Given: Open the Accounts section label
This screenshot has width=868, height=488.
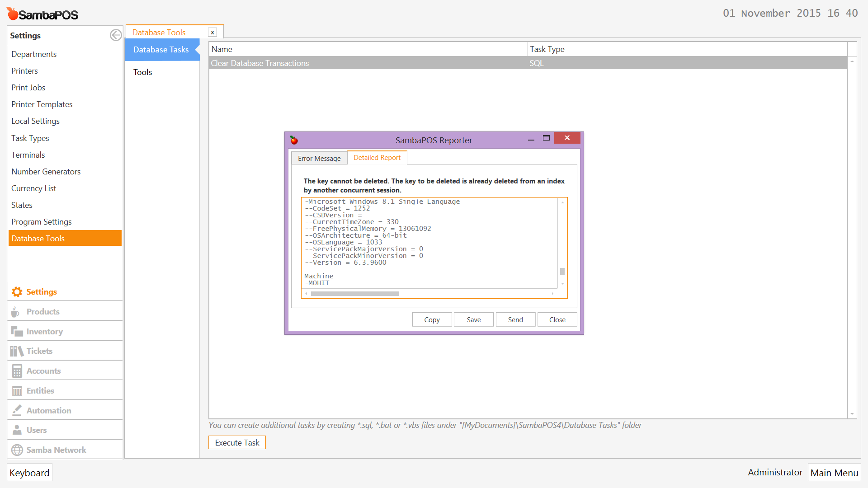Looking at the screenshot, I should tap(43, 371).
